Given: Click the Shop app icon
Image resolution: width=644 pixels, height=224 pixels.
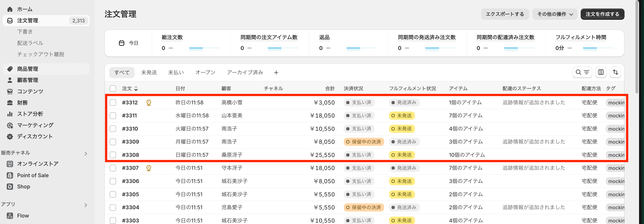Looking at the screenshot, I should [10, 187].
